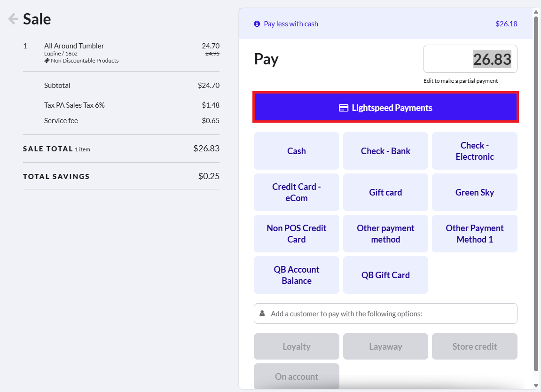
Task: Click the person icon in customer field
Action: [x=262, y=314]
